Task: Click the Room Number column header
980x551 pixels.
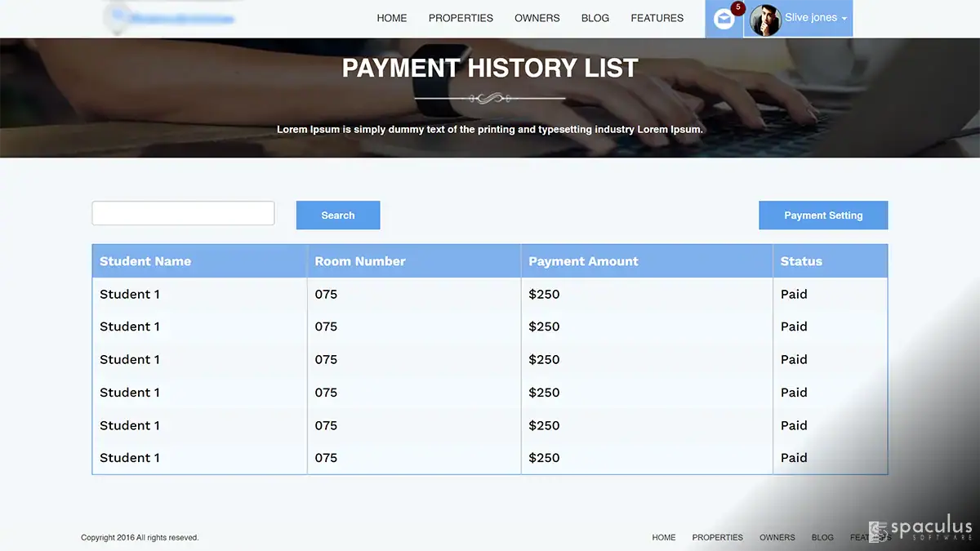Action: pos(360,261)
